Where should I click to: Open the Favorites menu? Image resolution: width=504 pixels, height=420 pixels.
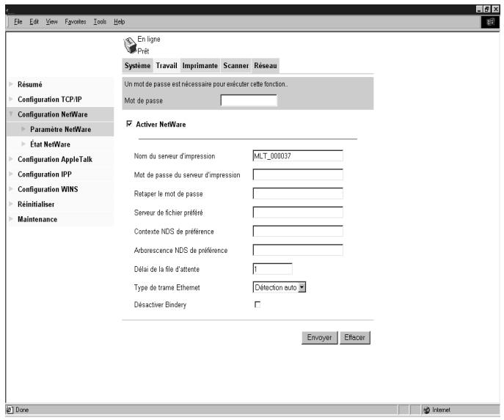(x=76, y=22)
